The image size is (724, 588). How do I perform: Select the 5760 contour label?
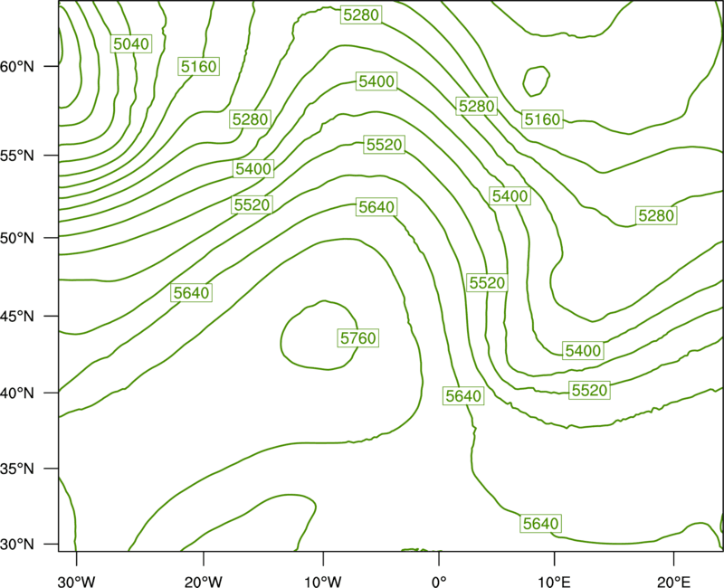[x=358, y=337]
